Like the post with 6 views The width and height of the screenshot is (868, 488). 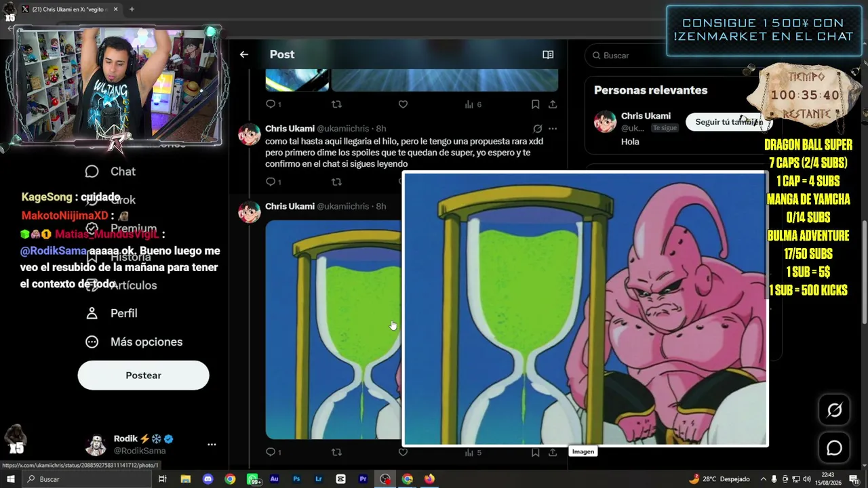[403, 104]
